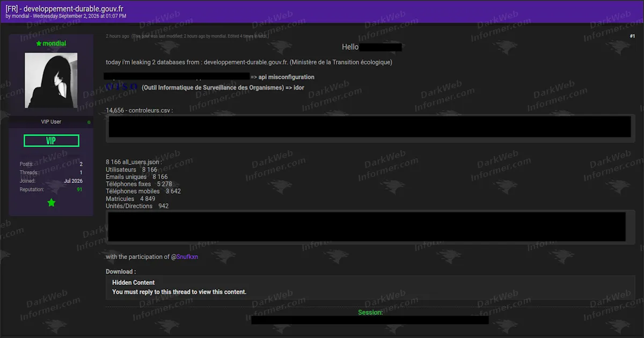Click the Posts count 2
This screenshot has width=644, height=338.
[x=81, y=164]
